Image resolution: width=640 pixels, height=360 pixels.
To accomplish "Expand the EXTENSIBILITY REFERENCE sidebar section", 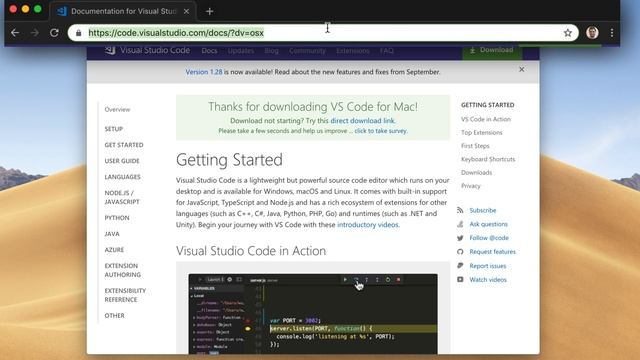I will click(125, 295).
